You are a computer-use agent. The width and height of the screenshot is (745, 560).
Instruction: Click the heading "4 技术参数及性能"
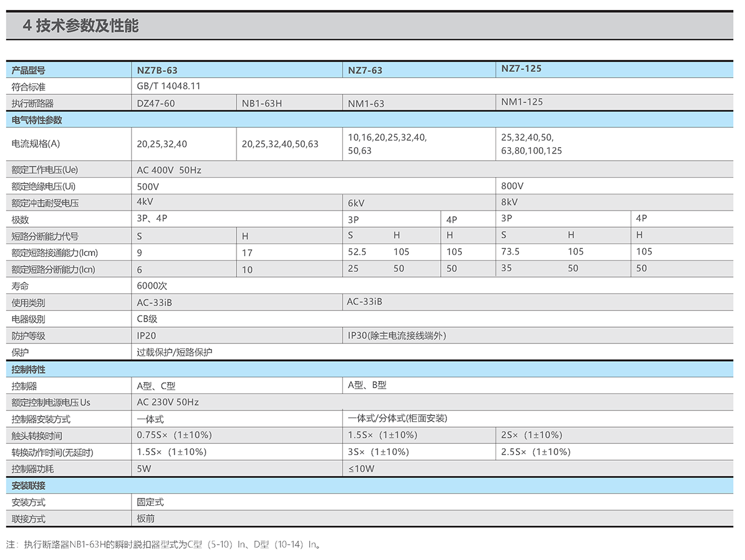[x=80, y=26]
